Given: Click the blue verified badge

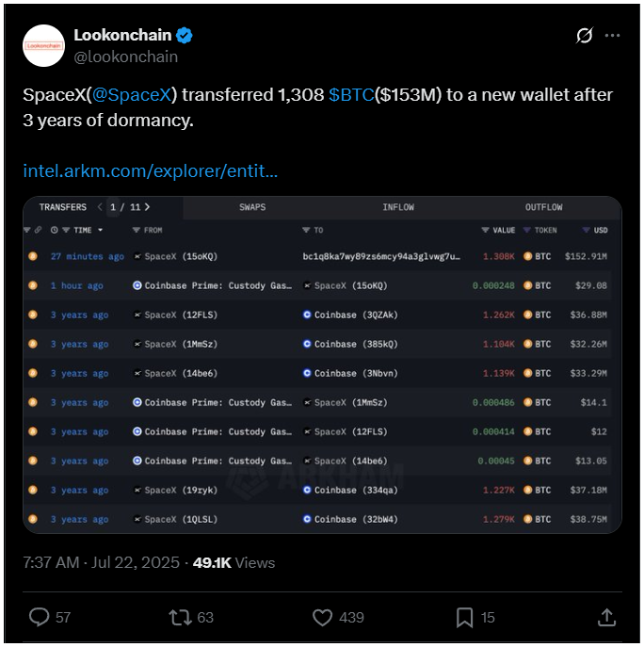Looking at the screenshot, I should coord(185,36).
